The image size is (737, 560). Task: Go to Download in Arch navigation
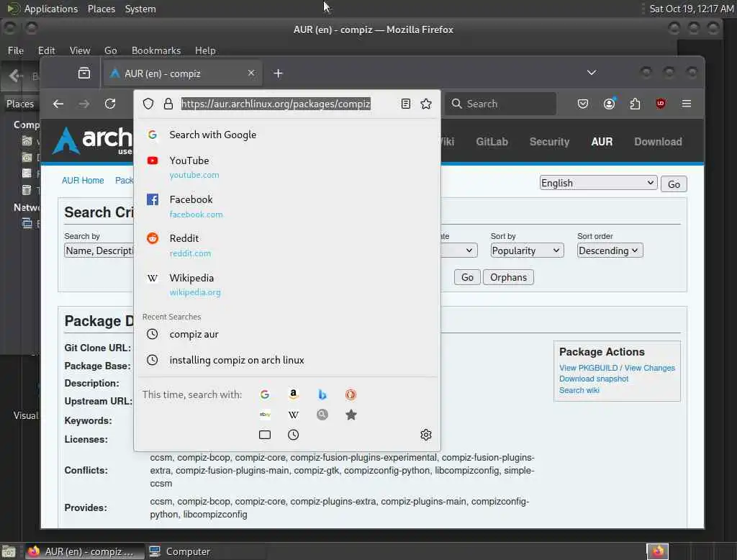point(658,142)
